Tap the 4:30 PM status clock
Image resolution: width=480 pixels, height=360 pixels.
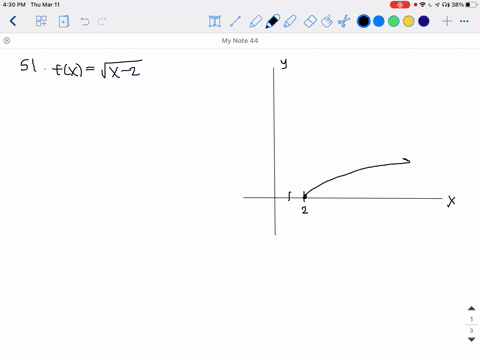coord(14,5)
